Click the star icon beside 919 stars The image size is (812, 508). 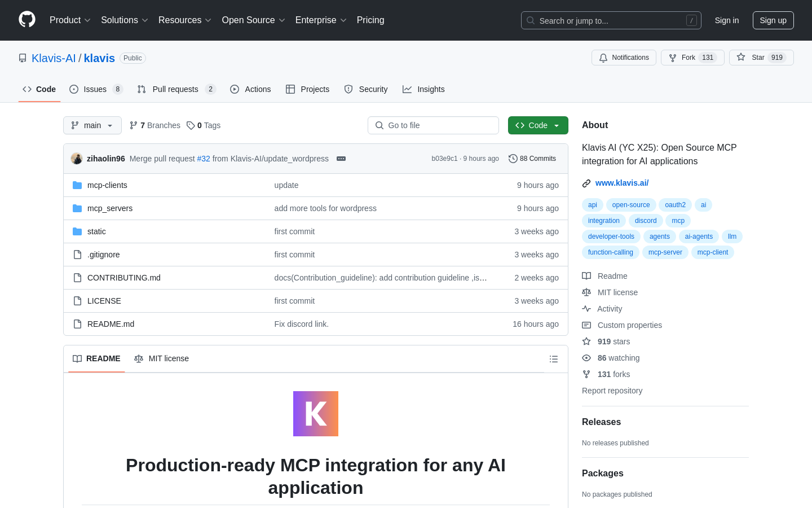coord(586,341)
